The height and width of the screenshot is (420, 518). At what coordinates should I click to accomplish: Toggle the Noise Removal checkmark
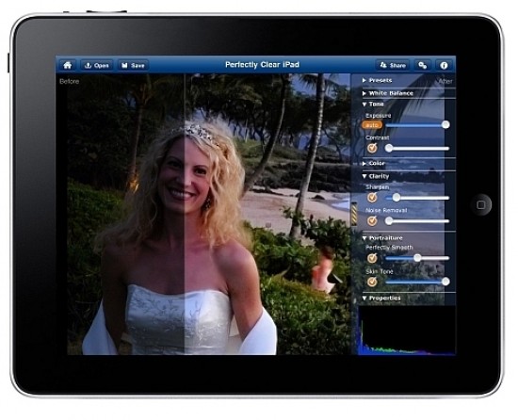click(372, 220)
